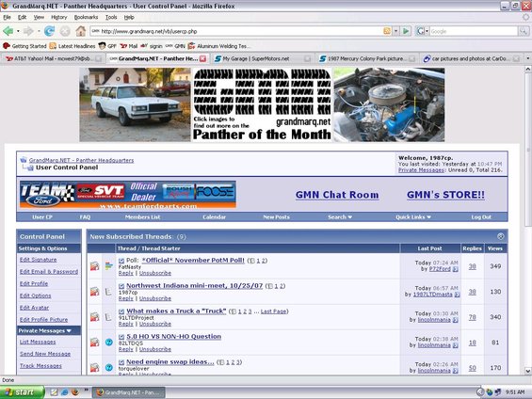Click the white station wagon banner image
The height and width of the screenshot is (399, 532).
(135, 104)
